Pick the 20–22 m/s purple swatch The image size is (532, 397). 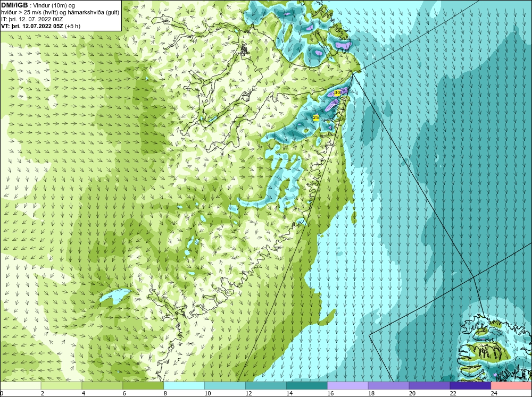click(x=429, y=386)
